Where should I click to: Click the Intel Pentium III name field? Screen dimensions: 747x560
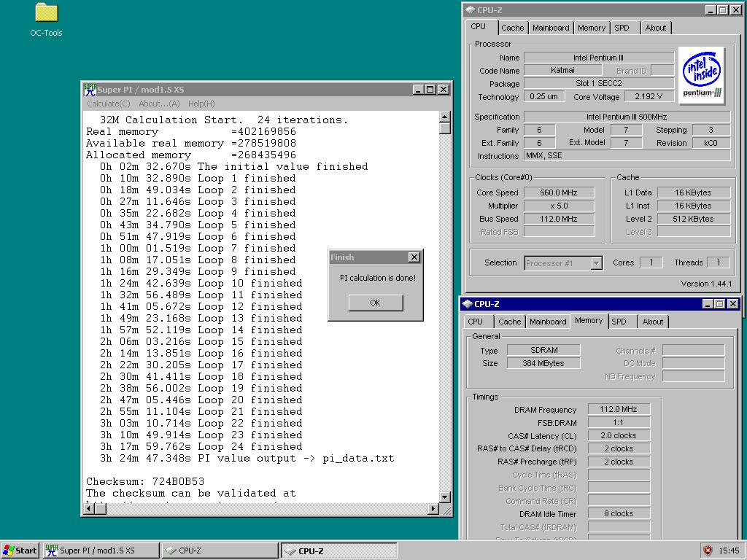(599, 58)
